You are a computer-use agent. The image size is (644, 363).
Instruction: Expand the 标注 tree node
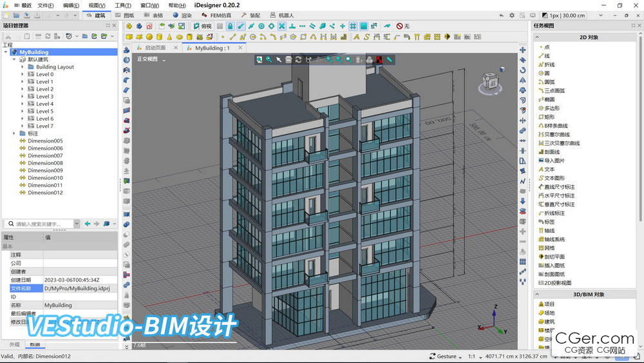(x=14, y=133)
